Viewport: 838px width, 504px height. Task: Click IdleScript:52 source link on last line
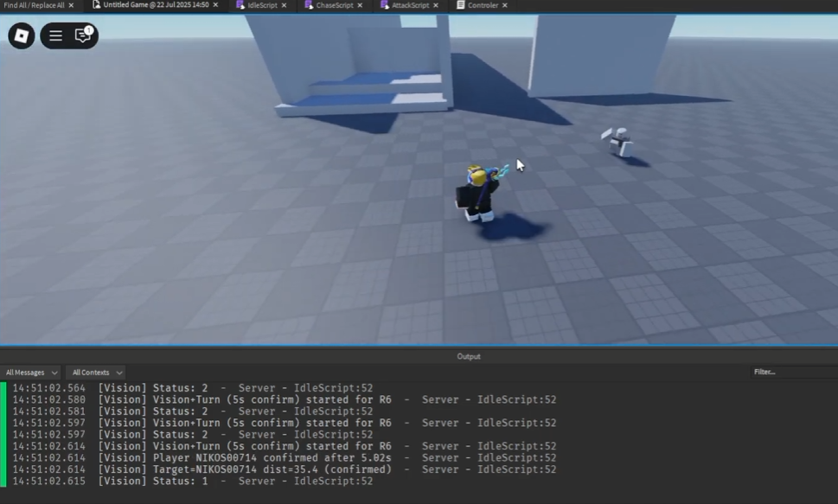click(334, 482)
